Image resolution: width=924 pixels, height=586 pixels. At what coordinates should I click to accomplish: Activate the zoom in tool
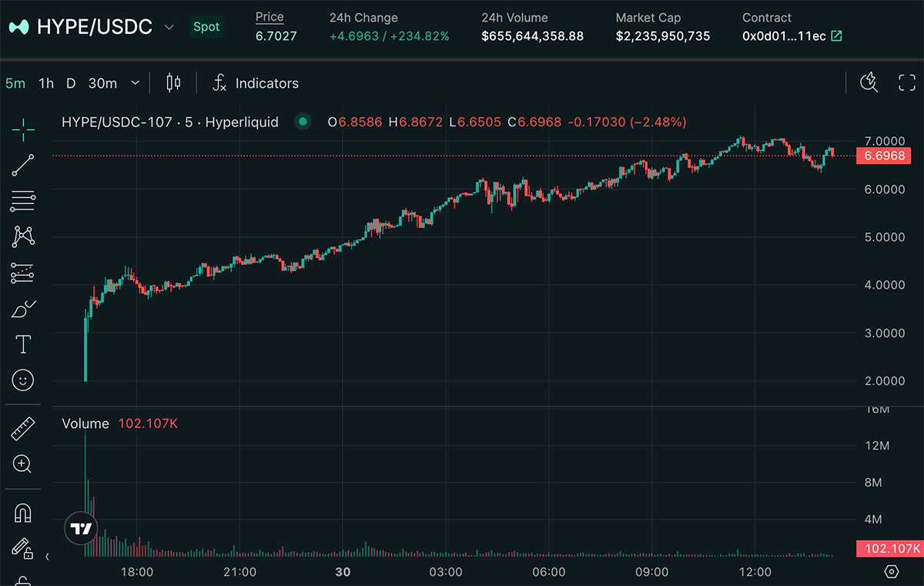tap(22, 464)
